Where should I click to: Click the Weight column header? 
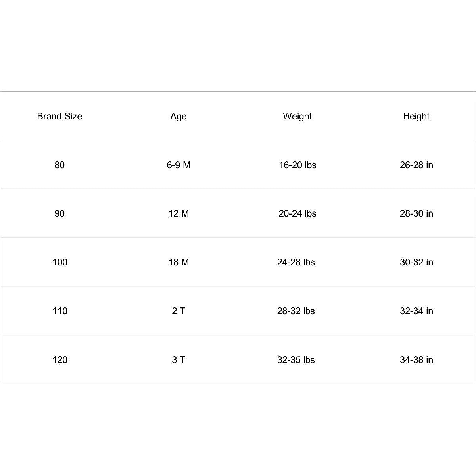pos(297,116)
